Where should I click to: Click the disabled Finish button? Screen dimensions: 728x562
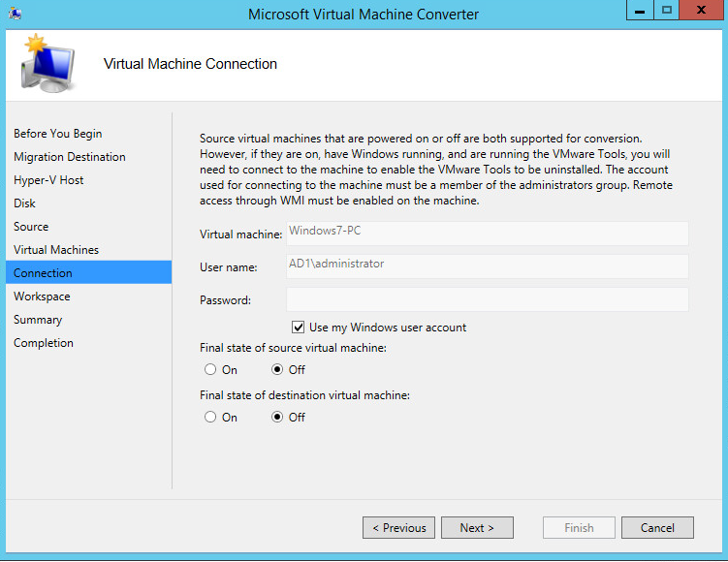[x=579, y=528]
